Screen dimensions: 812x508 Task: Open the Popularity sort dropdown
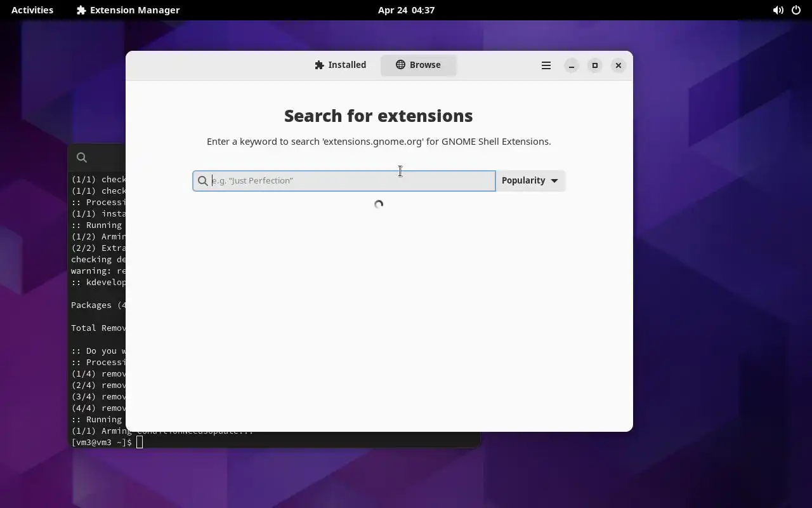[530, 180]
